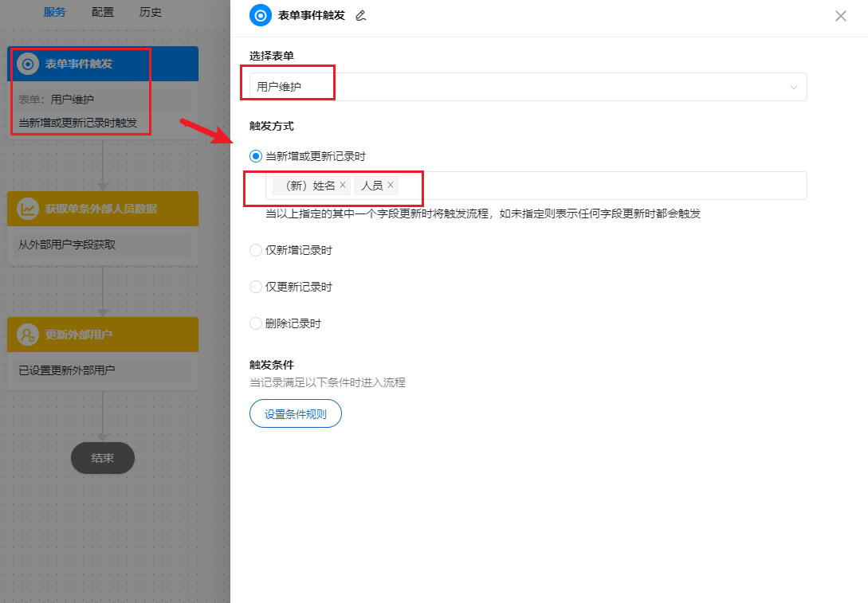Screen dimensions: 868x603
Task: Click the pencil icon to rename 表单事件触发
Action: click(x=361, y=15)
